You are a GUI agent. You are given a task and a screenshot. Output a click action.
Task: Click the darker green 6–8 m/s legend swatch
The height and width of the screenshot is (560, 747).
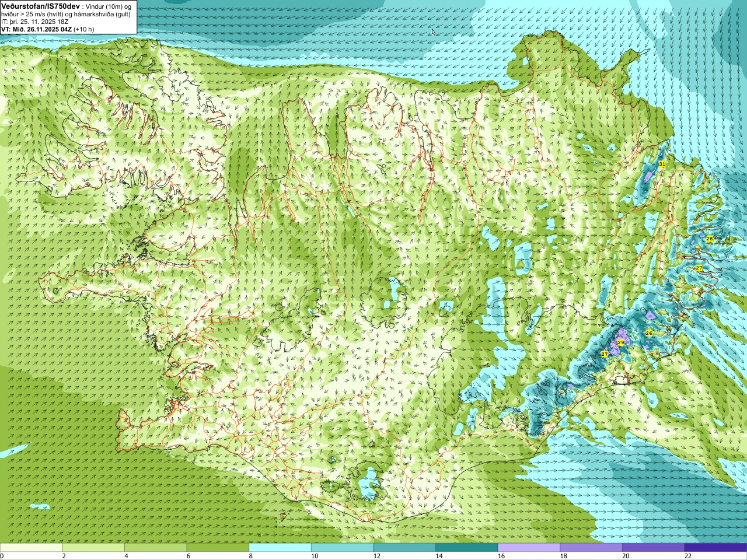[218, 548]
